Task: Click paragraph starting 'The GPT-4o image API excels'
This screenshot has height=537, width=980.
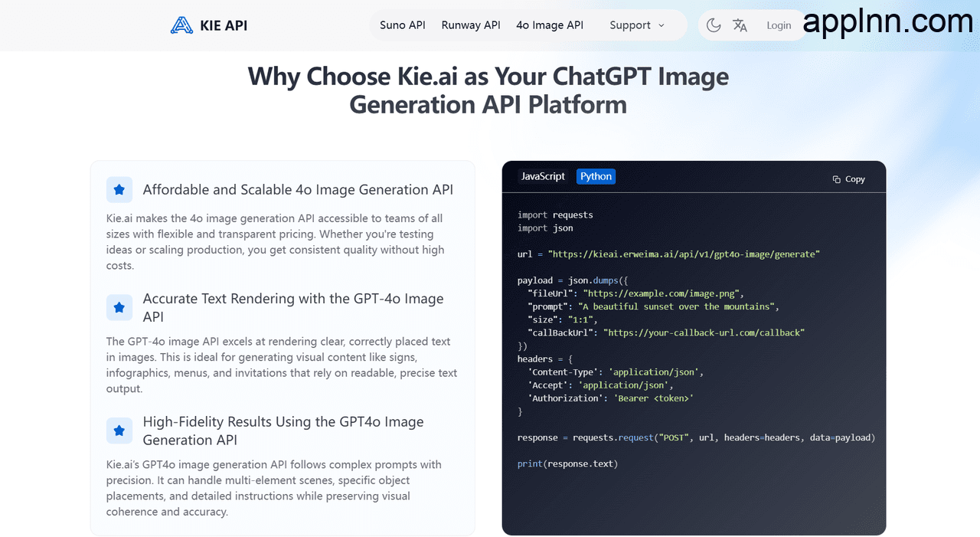Action: (x=282, y=365)
